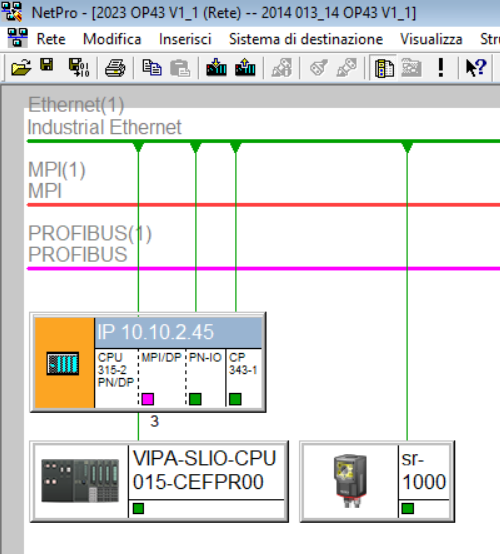Click the context Help pointer icon

click(476, 67)
